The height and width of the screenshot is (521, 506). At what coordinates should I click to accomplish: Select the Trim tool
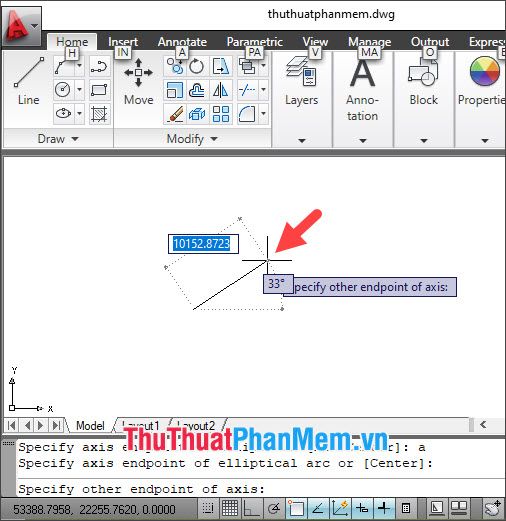(x=247, y=90)
